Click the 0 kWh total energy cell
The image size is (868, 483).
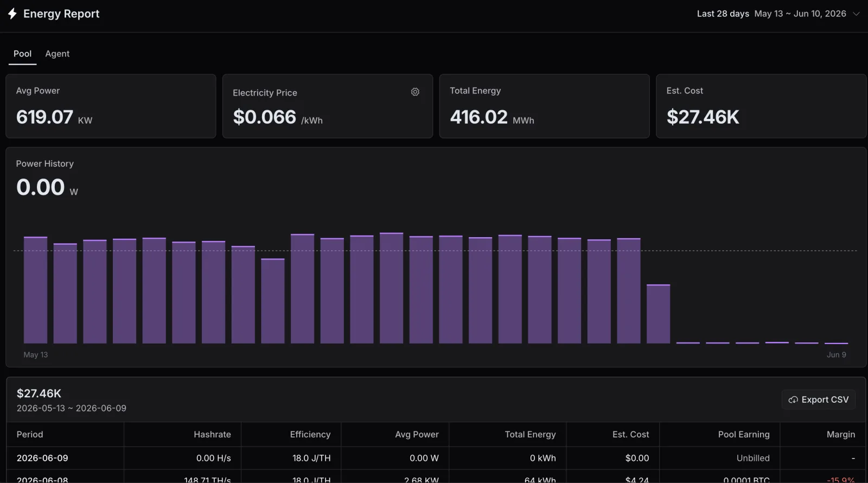click(542, 458)
